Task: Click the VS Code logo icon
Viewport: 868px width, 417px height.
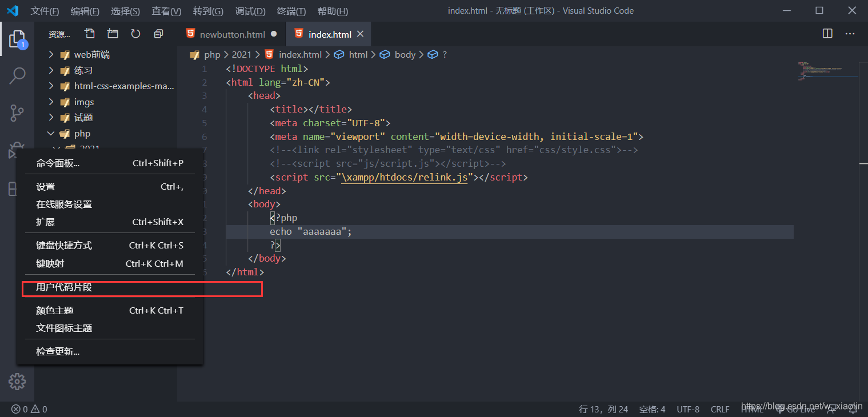Action: point(13,11)
